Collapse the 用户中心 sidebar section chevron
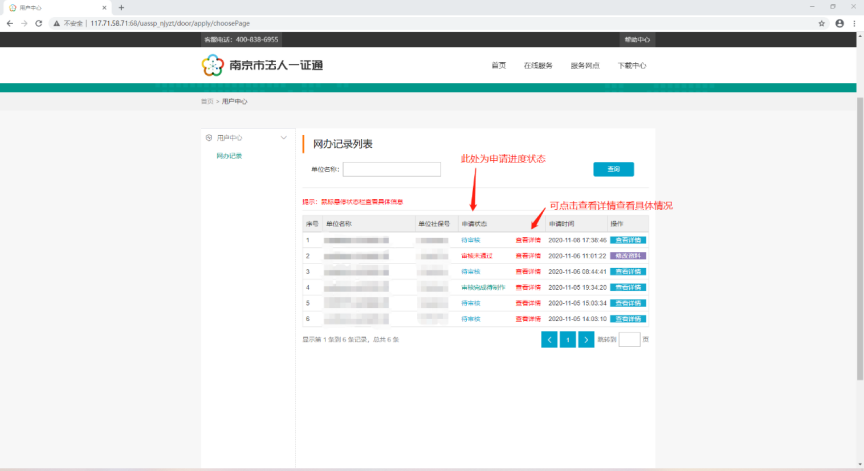Viewport: 864px width, 471px height. point(283,138)
